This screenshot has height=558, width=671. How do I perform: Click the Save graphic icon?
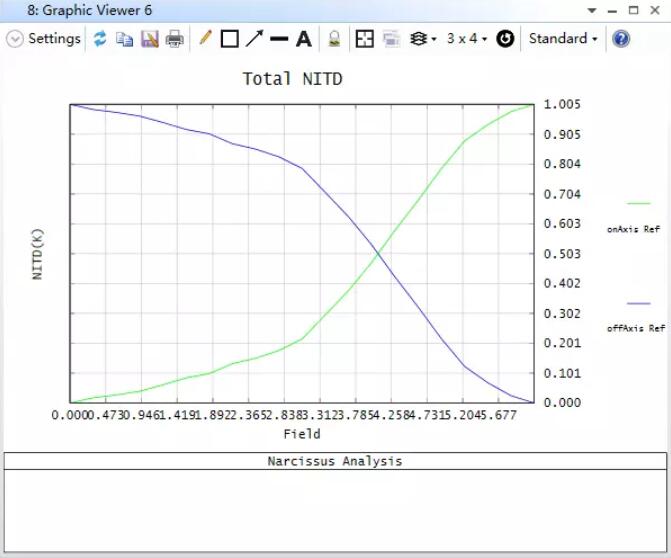(150, 39)
